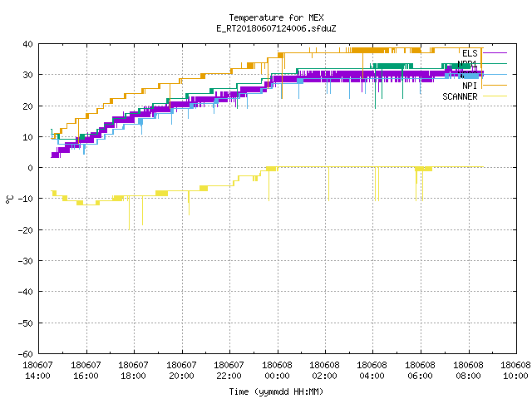
Task: Click the x-axis tick label '180608 10:00'
Action: coord(515,371)
